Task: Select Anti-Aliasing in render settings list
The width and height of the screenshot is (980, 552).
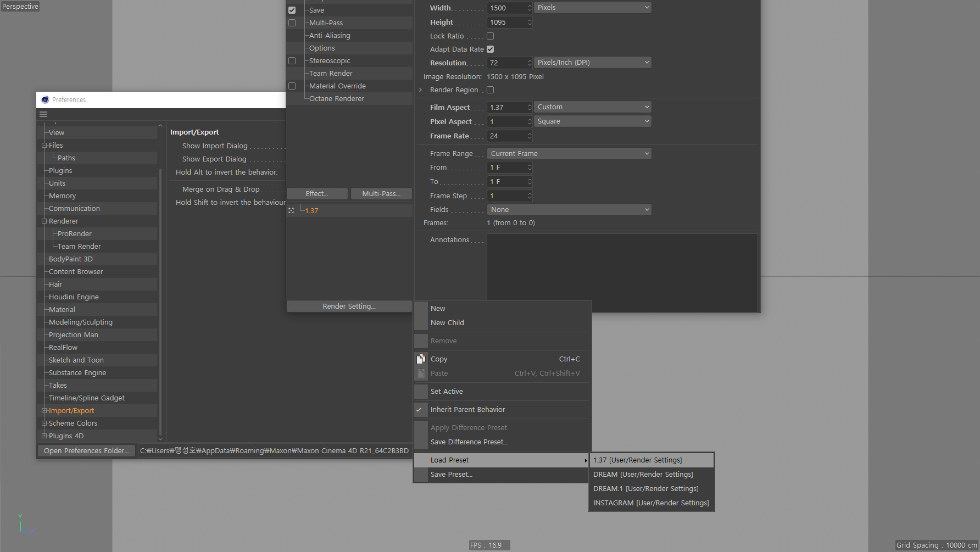Action: click(330, 35)
